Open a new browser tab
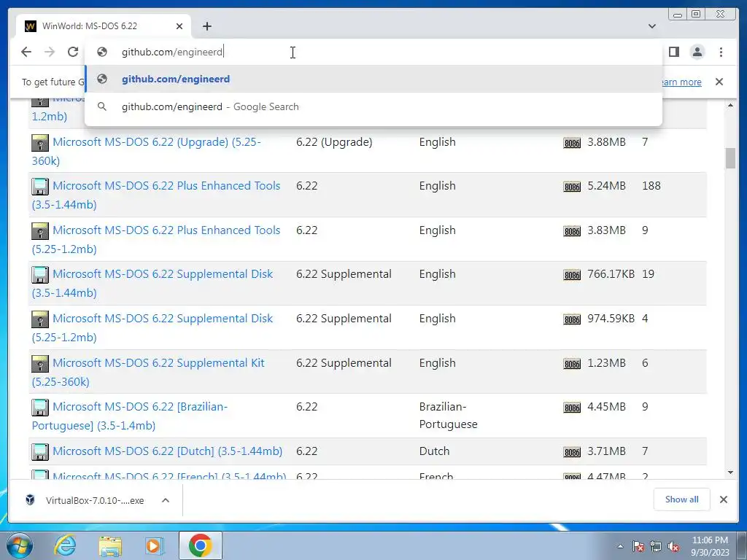 pyautogui.click(x=206, y=26)
